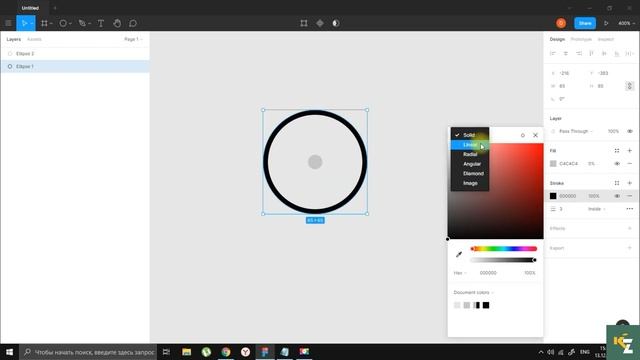Add an effect via Effects plus
The height and width of the screenshot is (360, 640).
pyautogui.click(x=629, y=228)
